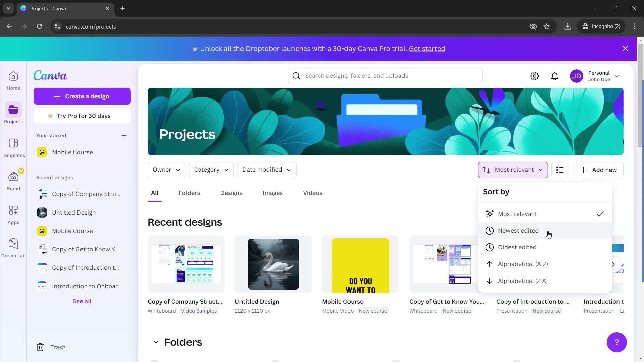The height and width of the screenshot is (362, 644).
Task: Click the Incognito (2) indicator
Action: coord(601,26)
